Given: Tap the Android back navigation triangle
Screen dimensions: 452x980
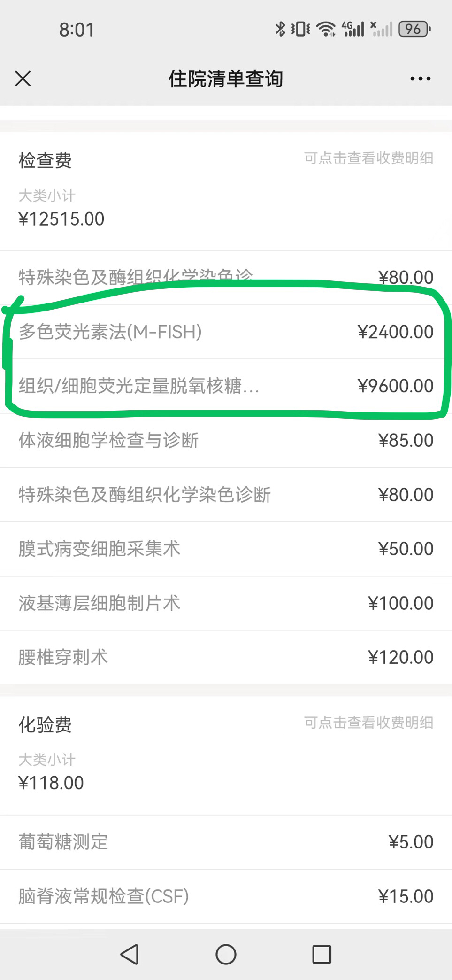Looking at the screenshot, I should click(130, 954).
